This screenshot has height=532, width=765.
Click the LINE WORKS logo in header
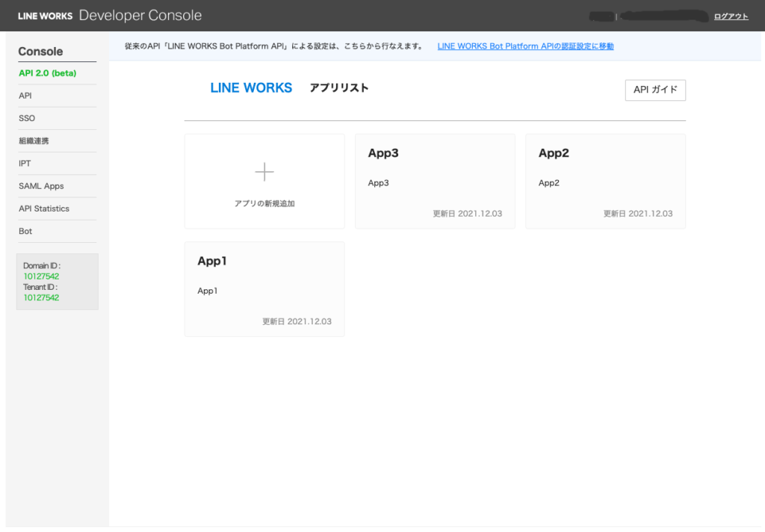[x=45, y=16]
